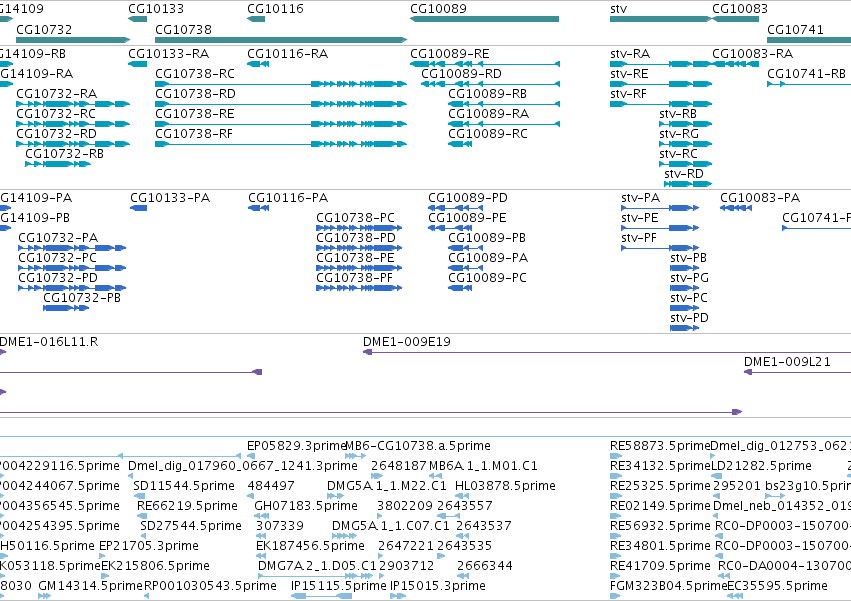851x601 pixels.
Task: Select transcript CG10732-RA
Action: tap(73, 104)
